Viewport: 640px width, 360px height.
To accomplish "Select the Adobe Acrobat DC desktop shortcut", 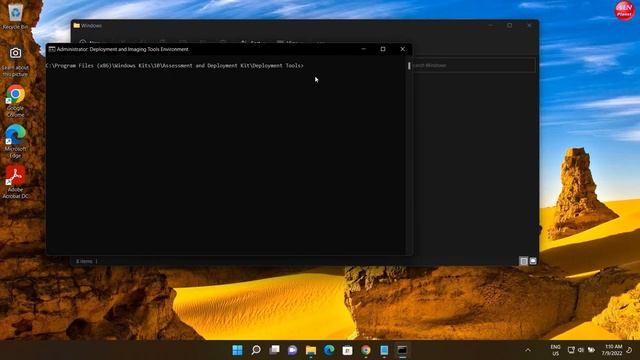I will 15,182.
